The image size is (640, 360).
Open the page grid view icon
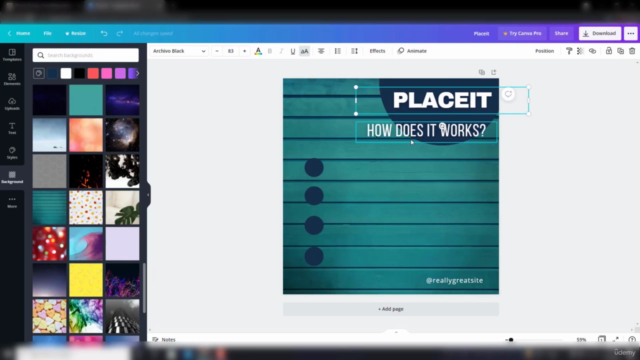point(602,339)
